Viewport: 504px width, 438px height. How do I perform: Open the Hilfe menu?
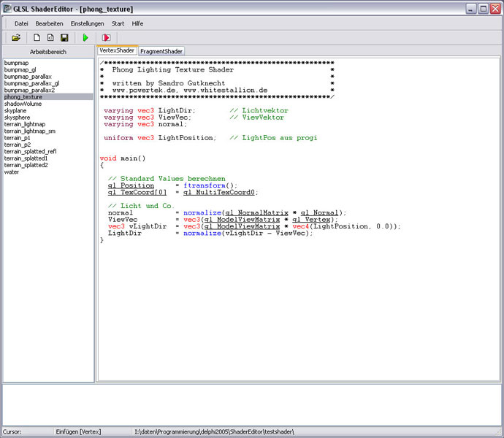click(x=137, y=23)
